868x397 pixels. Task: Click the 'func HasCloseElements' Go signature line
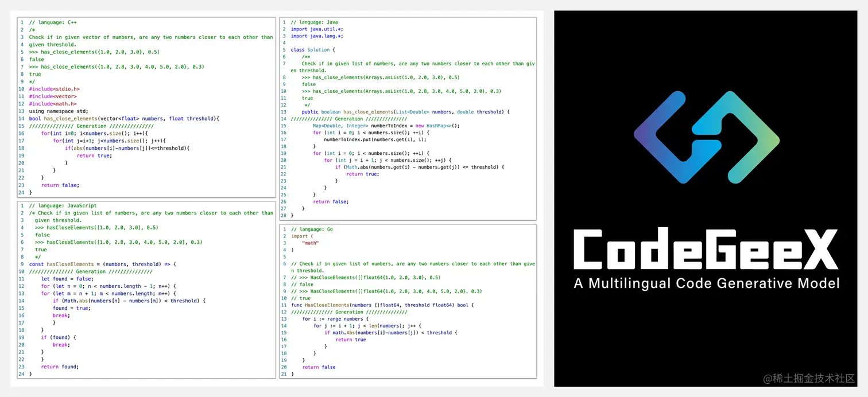382,305
